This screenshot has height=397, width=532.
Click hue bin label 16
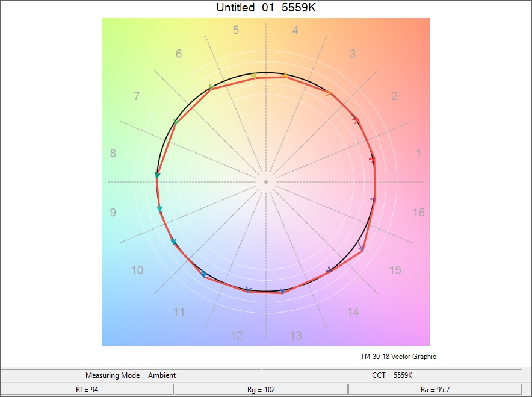tap(419, 213)
